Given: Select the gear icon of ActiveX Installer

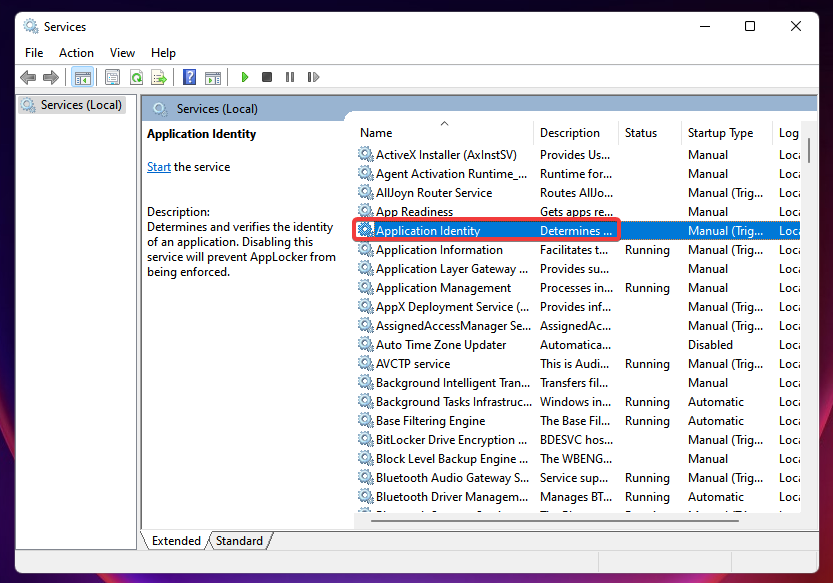Looking at the screenshot, I should 366,155.
